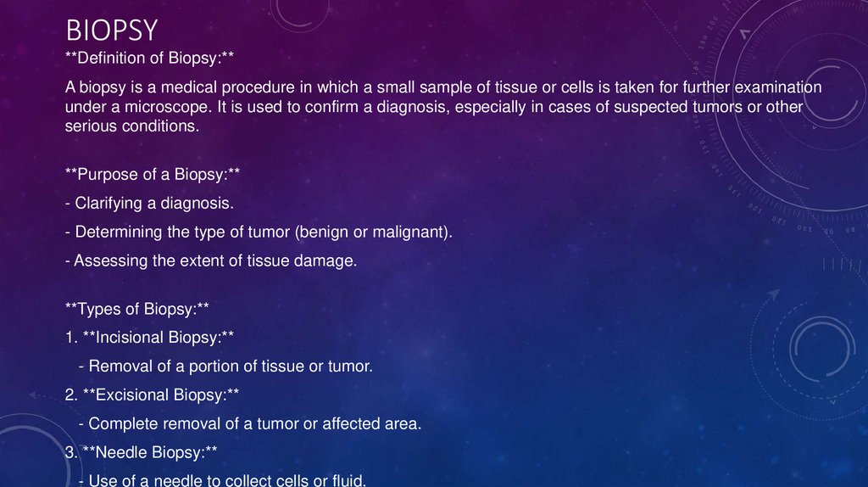This screenshot has width=868, height=487.
Task: Click the small triangle marker inside the dial
Action: [745, 35]
